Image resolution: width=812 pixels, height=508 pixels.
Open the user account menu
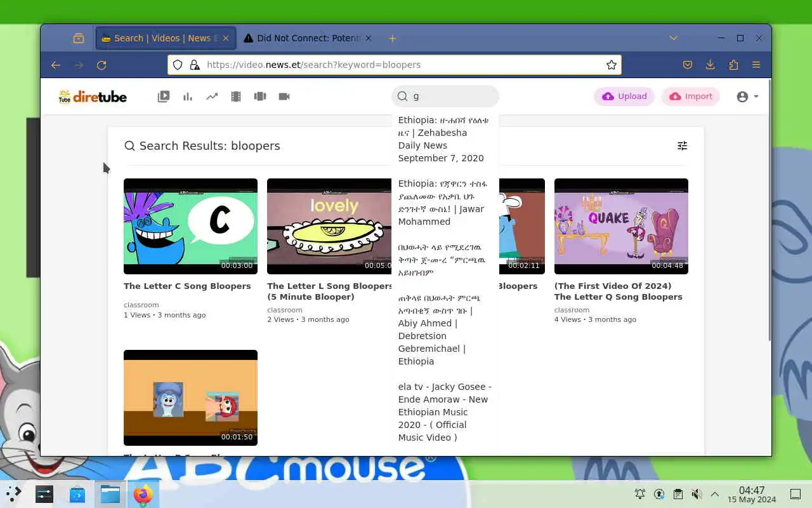tap(747, 97)
